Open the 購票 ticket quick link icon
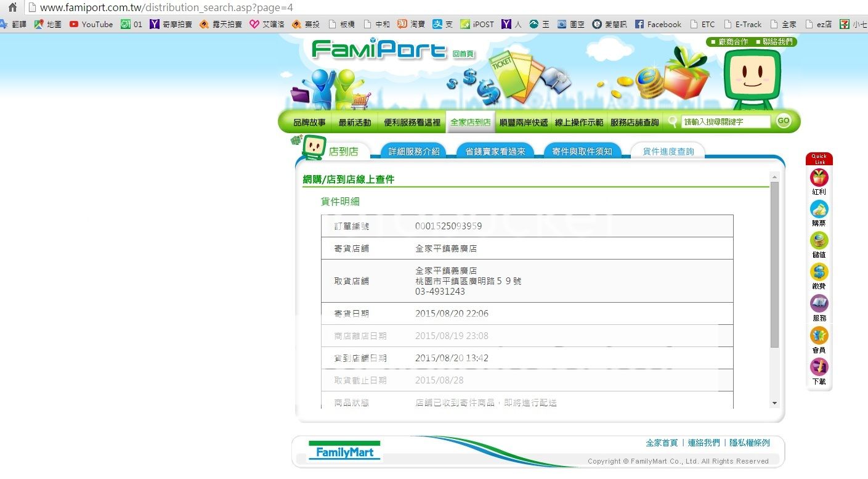The height and width of the screenshot is (479, 868). pos(819,210)
